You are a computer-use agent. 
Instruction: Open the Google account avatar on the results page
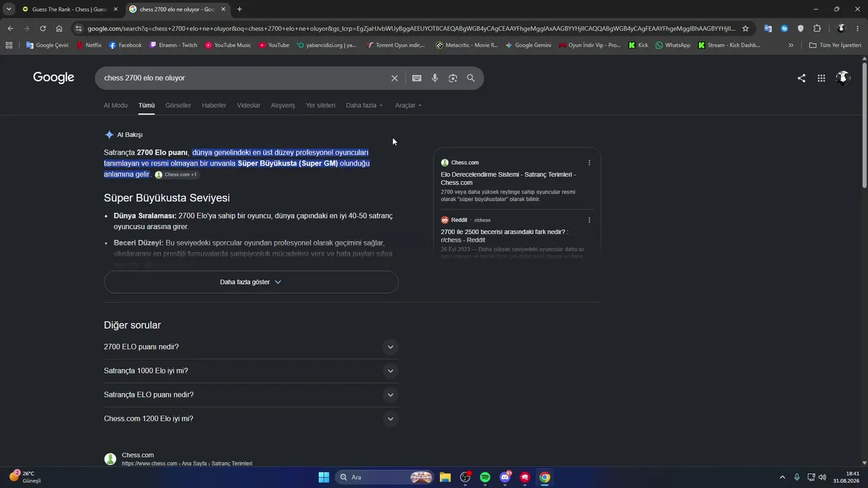pos(843,78)
